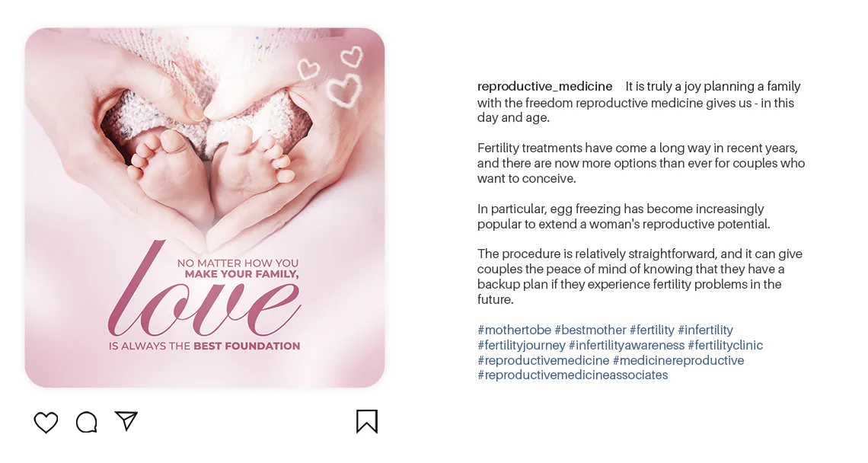Screen dimensions: 868x463
Task: Click the baby feet post image
Action: click(205, 208)
